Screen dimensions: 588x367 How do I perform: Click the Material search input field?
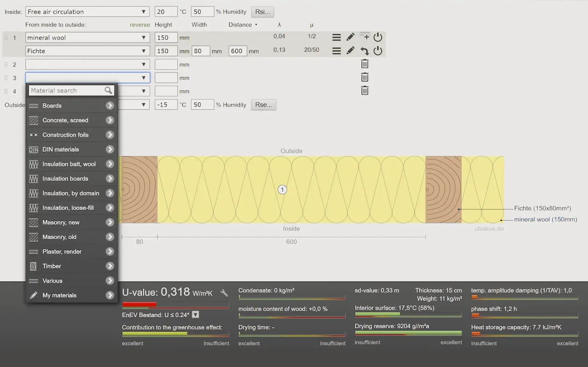coord(66,90)
